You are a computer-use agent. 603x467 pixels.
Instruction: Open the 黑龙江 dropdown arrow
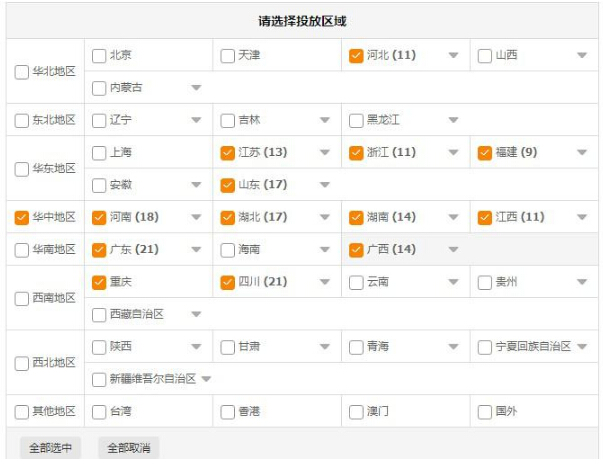tap(453, 121)
